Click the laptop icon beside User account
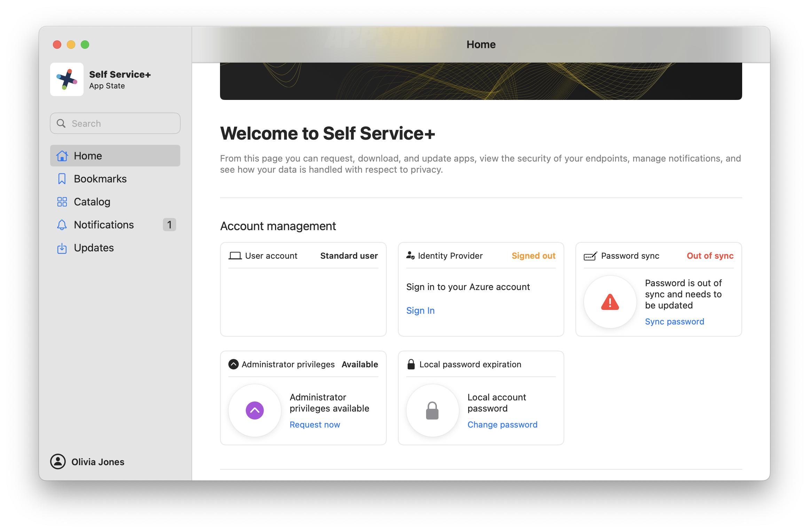This screenshot has width=809, height=532. coord(235,256)
